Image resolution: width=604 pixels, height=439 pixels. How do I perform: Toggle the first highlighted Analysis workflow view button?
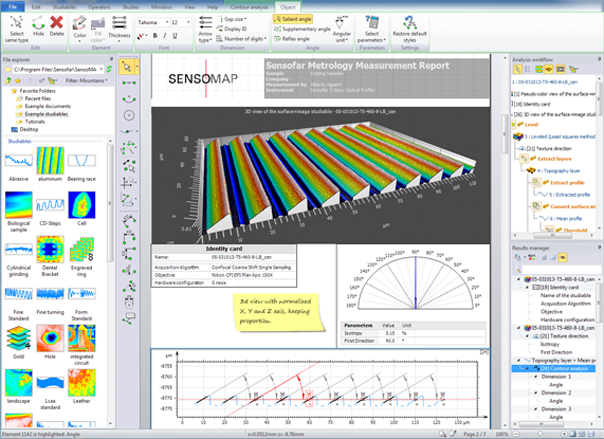pos(518,69)
